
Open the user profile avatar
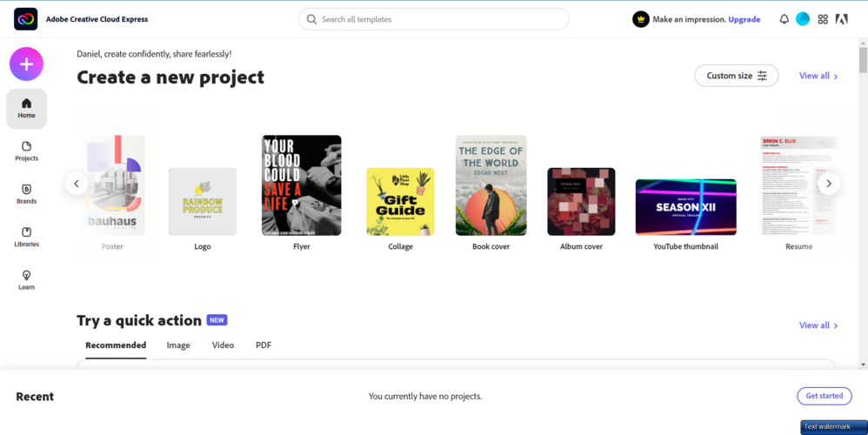803,19
